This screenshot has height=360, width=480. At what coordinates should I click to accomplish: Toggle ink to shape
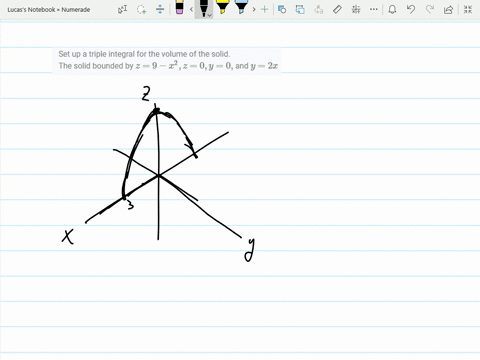click(x=300, y=9)
